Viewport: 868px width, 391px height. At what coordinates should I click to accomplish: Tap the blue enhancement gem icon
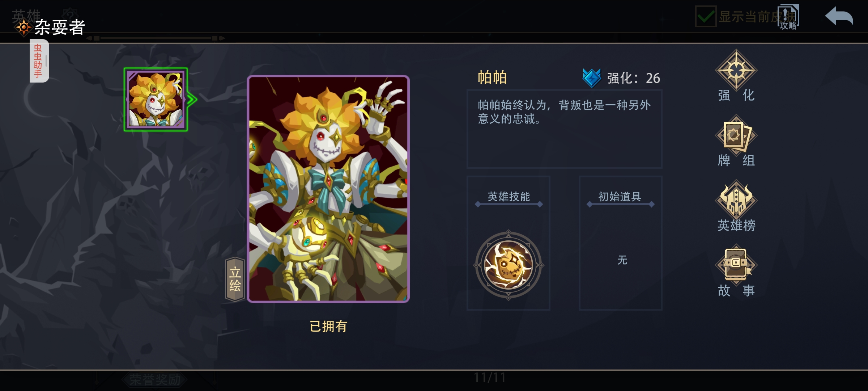pos(592,78)
